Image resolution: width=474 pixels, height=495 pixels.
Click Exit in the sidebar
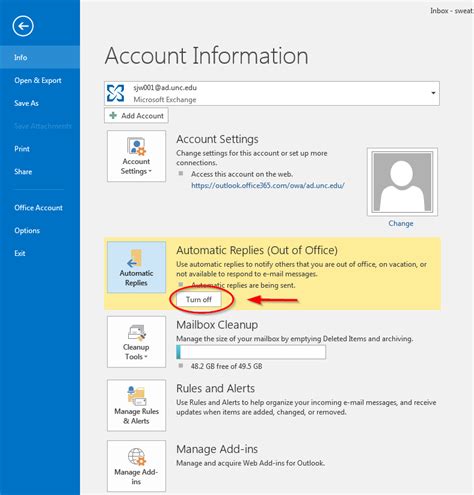(20, 253)
